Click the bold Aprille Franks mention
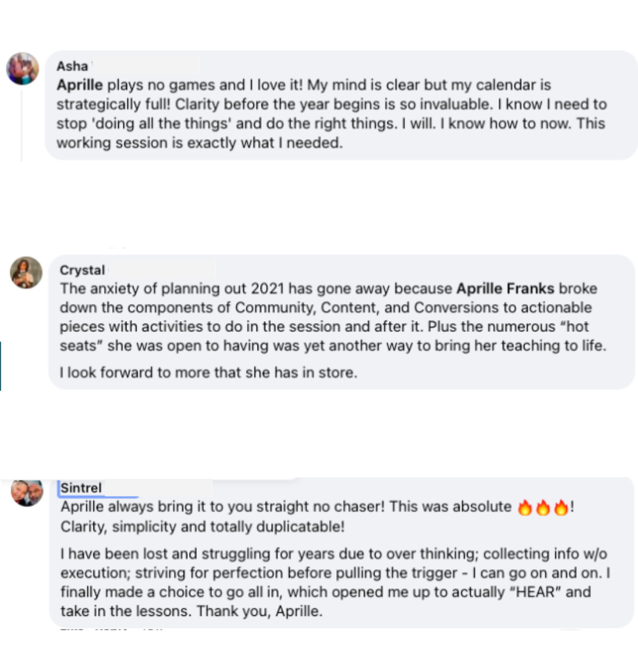638x672 pixels. 505,289
